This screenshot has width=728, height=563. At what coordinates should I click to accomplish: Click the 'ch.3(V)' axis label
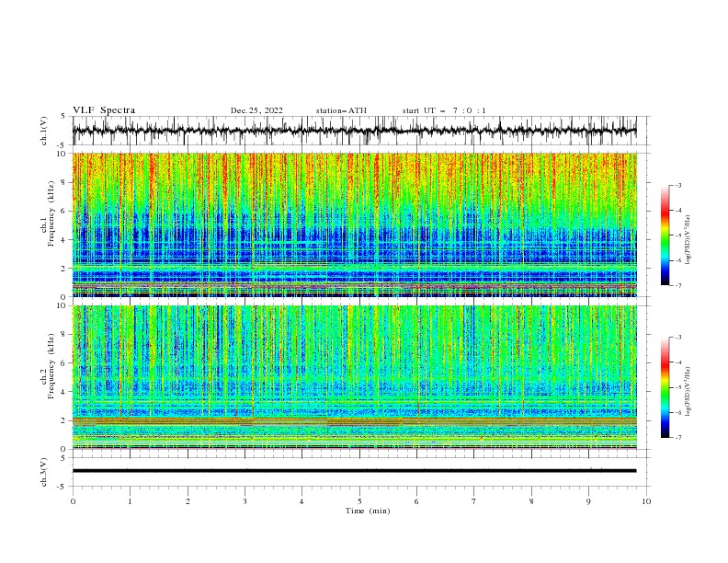pos(44,472)
